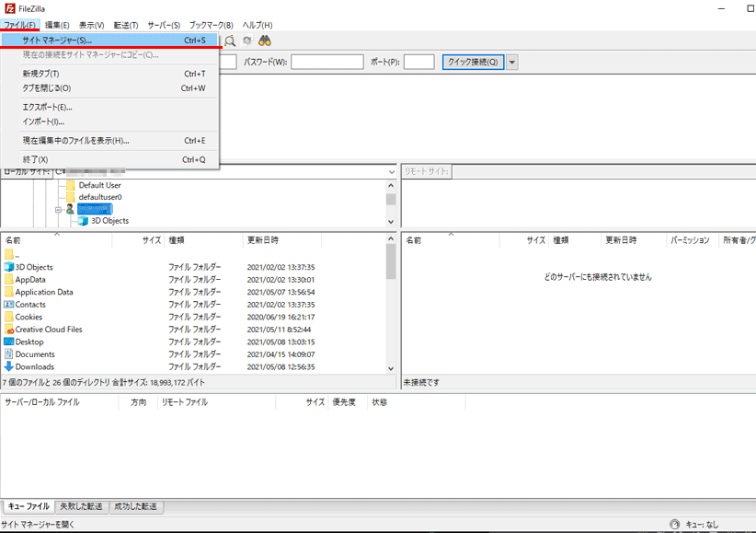Open the Transfer (転送) menu
The width and height of the screenshot is (756, 533).
click(x=126, y=25)
